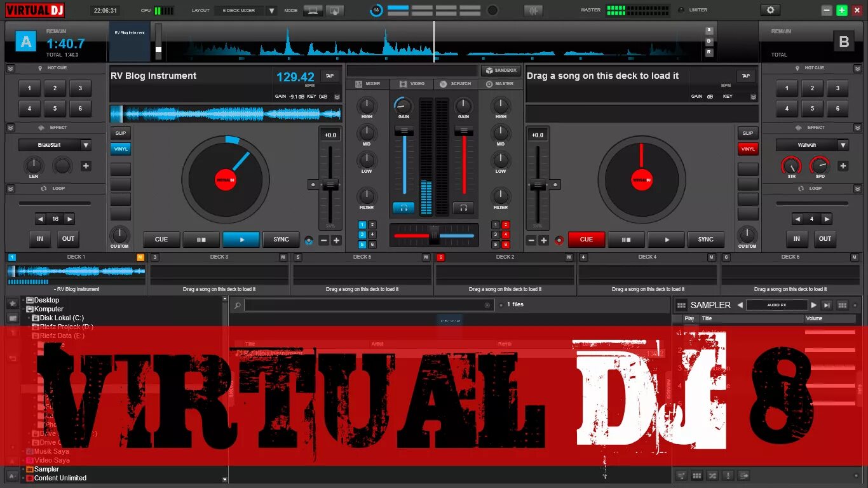Click the round record button in top bar

pyautogui.click(x=492, y=10)
